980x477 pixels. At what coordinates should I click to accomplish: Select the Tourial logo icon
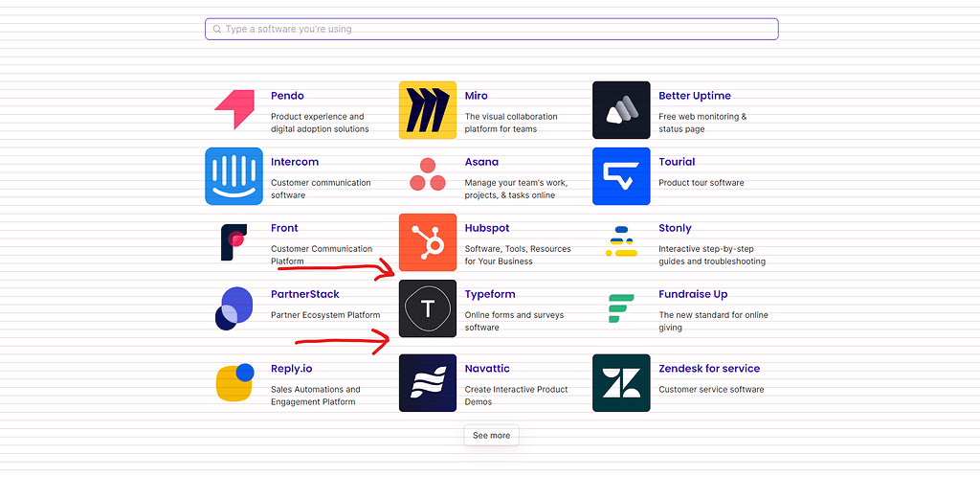point(621,176)
